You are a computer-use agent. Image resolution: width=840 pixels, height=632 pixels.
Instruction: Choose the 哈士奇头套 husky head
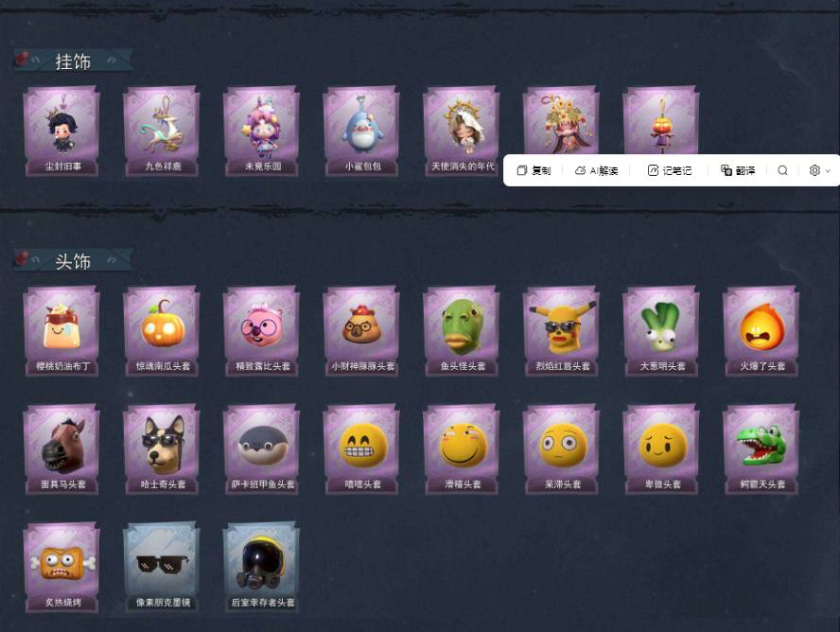[x=161, y=448]
